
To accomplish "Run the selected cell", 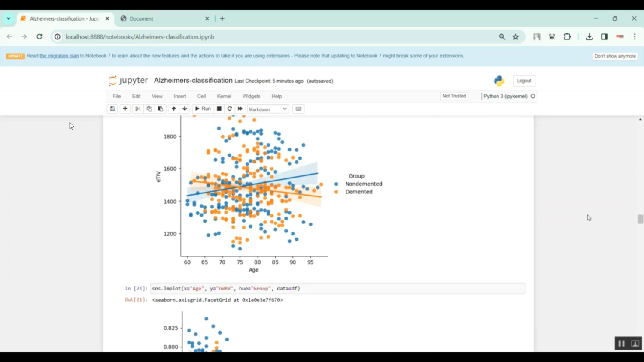I will point(203,109).
